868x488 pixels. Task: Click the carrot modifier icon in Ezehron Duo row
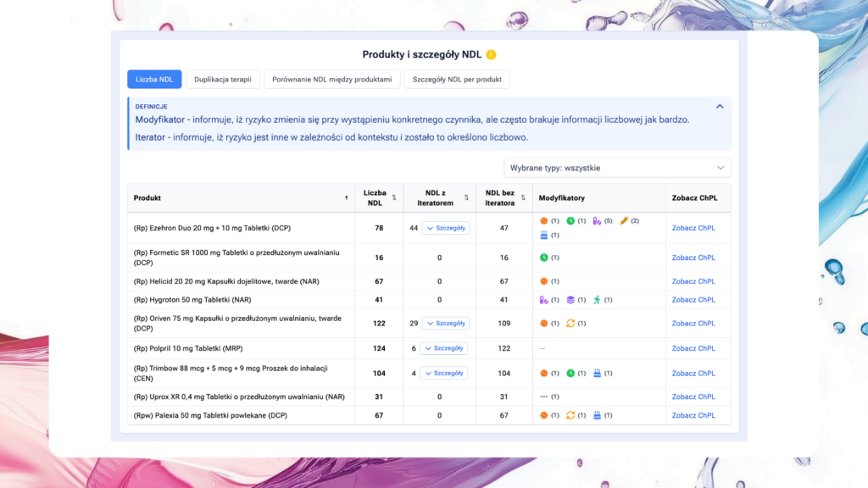(623, 221)
